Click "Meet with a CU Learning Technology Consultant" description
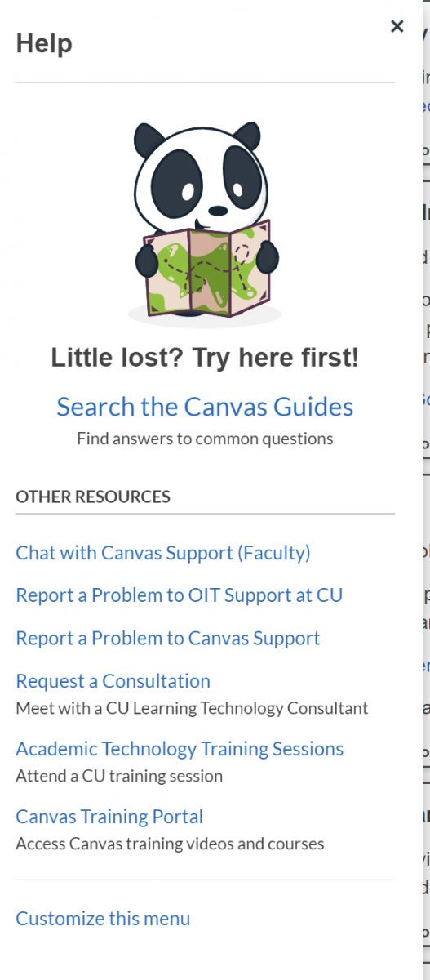Screen dimensions: 430x980 tap(192, 708)
